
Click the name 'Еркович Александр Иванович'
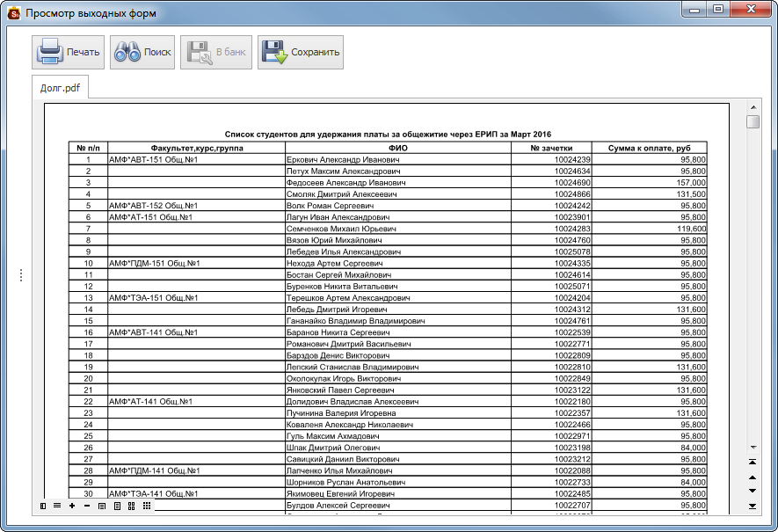coord(343,160)
